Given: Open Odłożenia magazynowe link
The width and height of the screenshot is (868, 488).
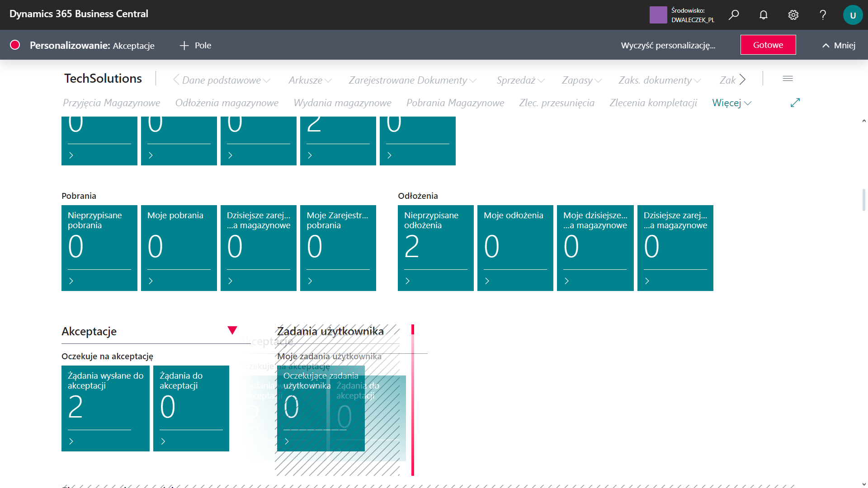Looking at the screenshot, I should pyautogui.click(x=227, y=103).
